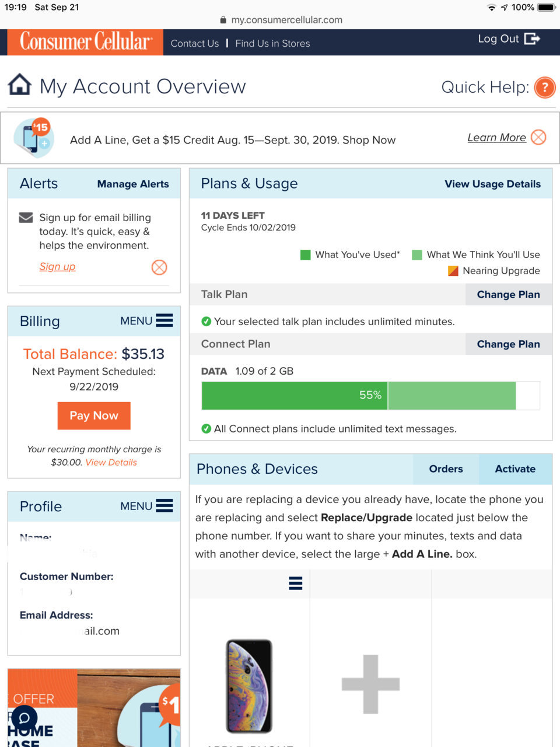Change Plan for Connect Plan
The width and height of the screenshot is (560, 747).
[x=508, y=344]
